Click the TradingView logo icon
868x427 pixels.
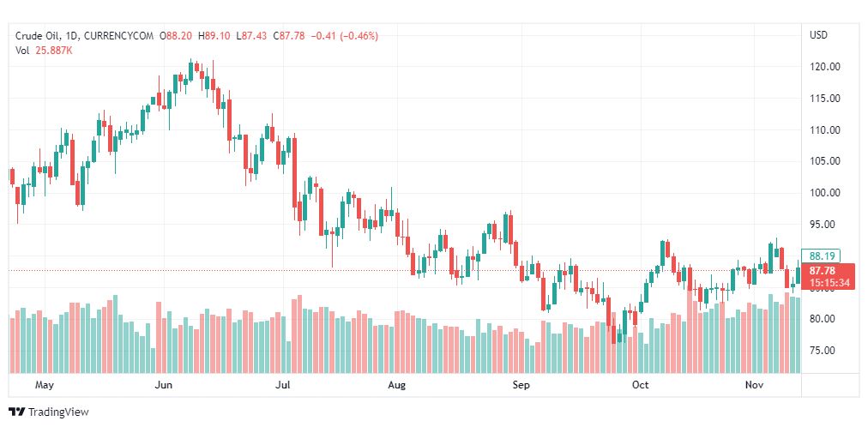pos(16,412)
